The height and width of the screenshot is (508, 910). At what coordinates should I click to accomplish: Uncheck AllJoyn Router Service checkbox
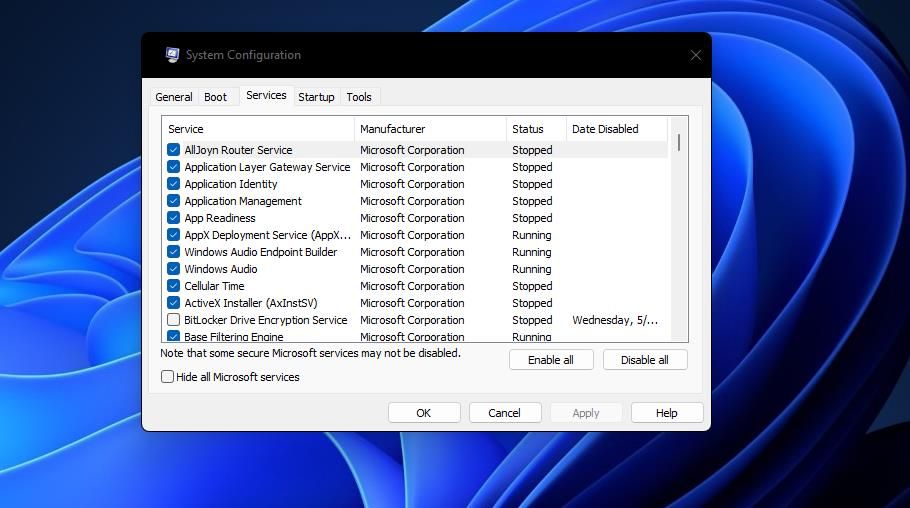point(173,150)
